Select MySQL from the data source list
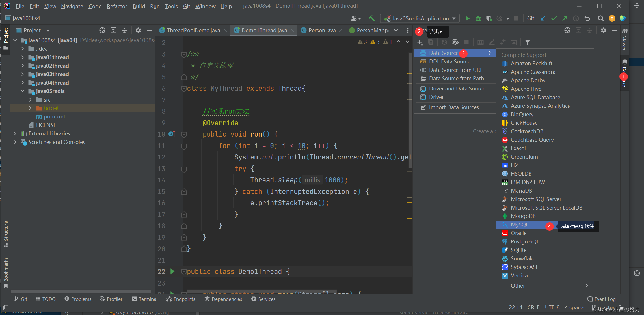Viewport: 644px width, 315px height. coord(519,224)
